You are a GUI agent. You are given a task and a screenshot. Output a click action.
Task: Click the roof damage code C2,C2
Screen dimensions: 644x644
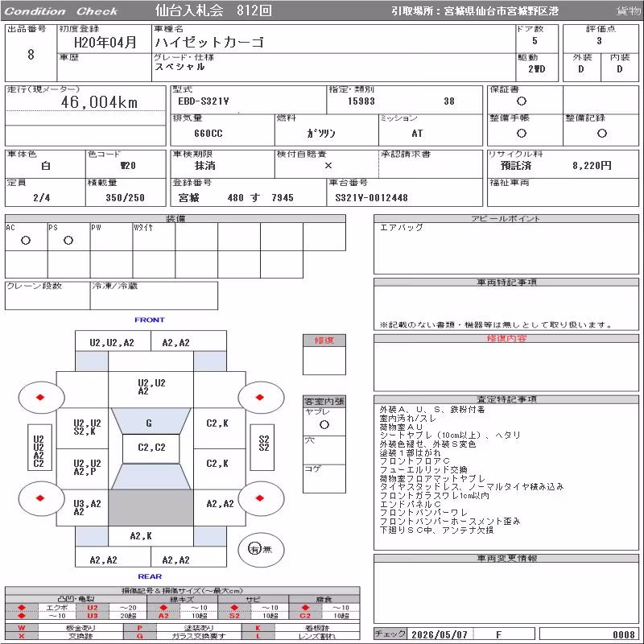(x=151, y=447)
